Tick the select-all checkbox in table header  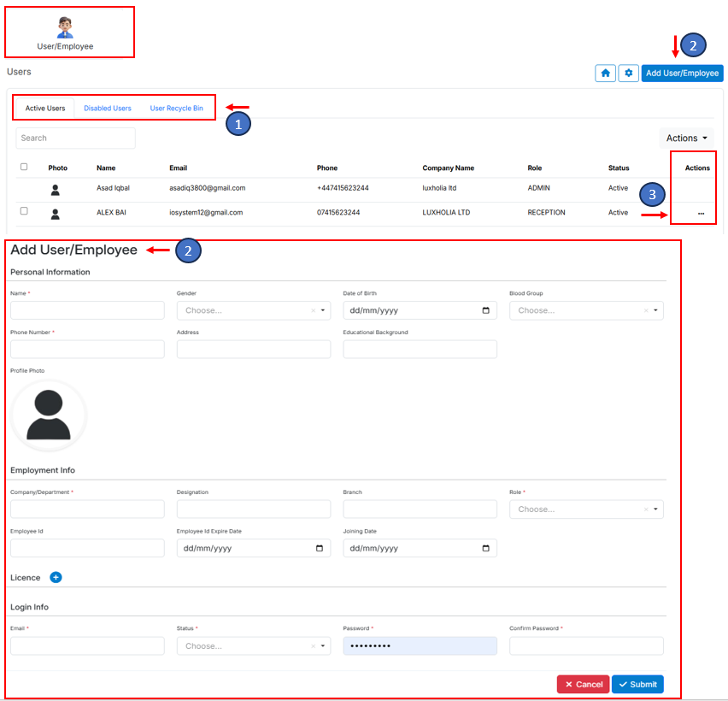pyautogui.click(x=24, y=168)
